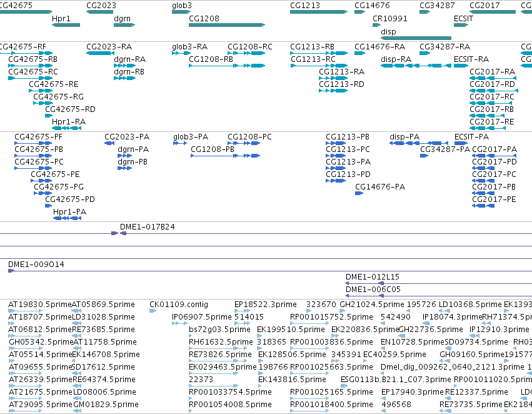Select transcript CG2023-RA

pyautogui.click(x=109, y=47)
